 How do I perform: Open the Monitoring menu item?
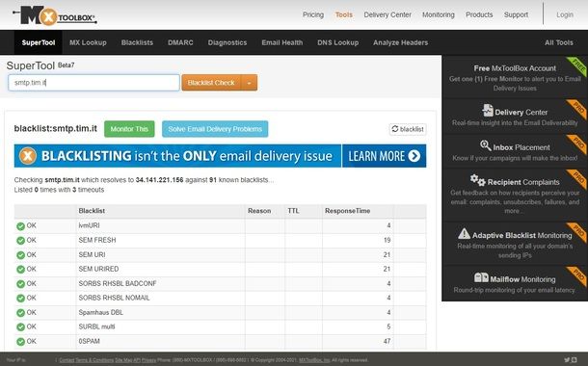tap(438, 14)
